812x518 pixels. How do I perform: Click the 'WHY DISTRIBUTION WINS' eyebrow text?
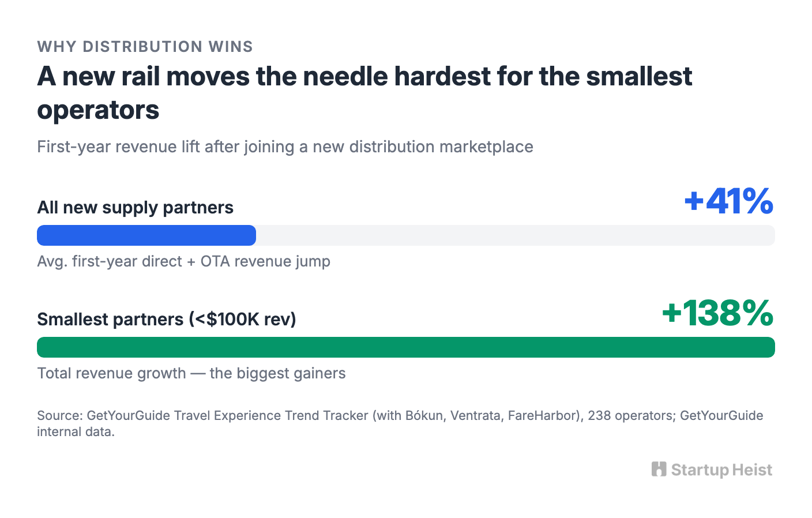click(x=145, y=47)
